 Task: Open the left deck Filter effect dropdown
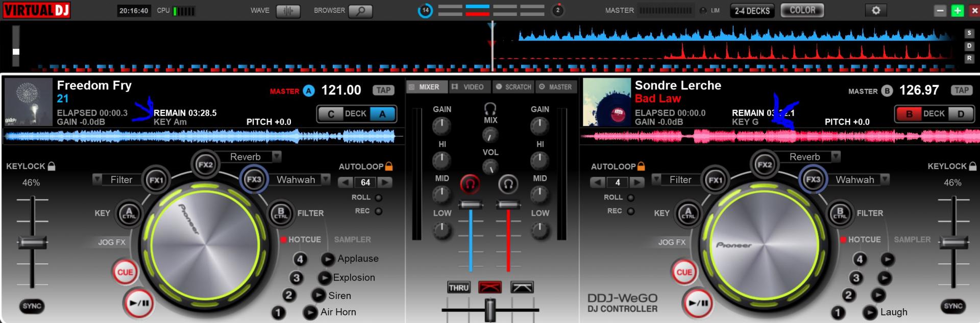(97, 179)
